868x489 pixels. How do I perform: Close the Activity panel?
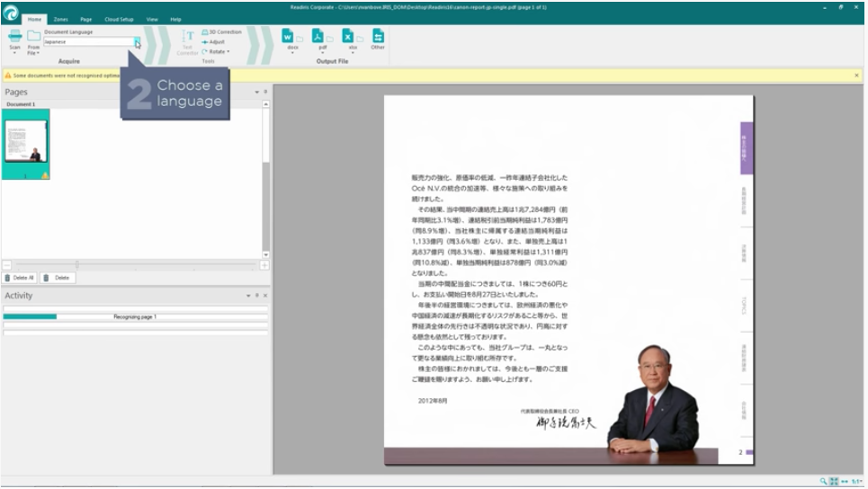[x=265, y=296]
